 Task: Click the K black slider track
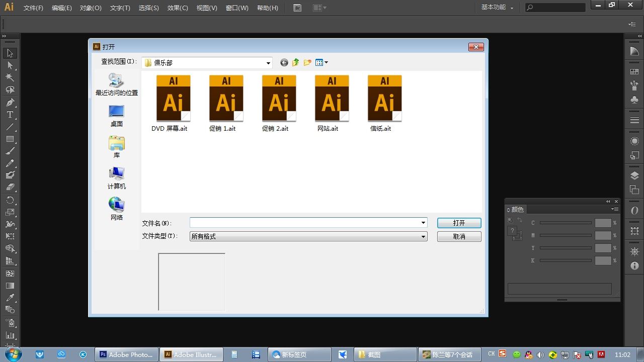coord(566,260)
